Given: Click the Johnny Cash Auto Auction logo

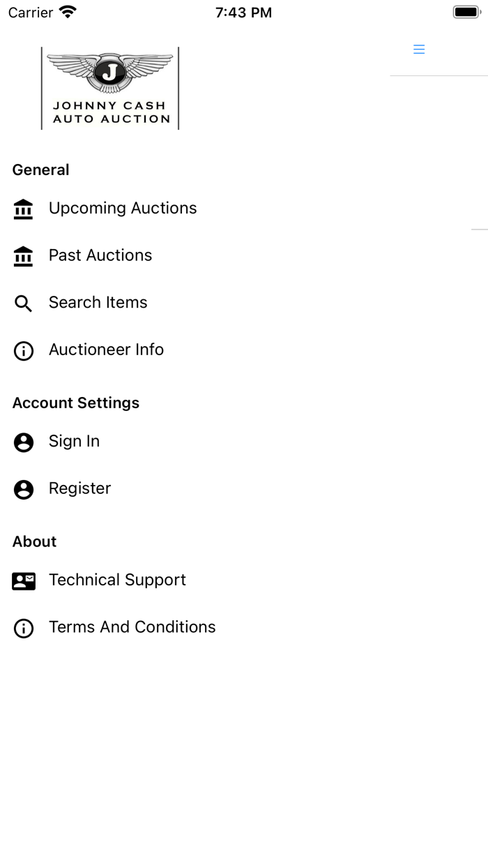Looking at the screenshot, I should [x=109, y=88].
